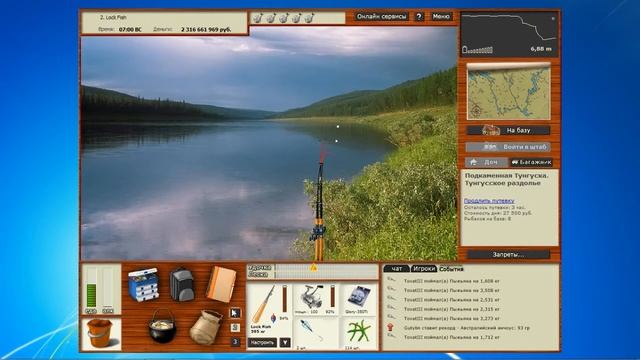The width and height of the screenshot is (640, 360).
Task: Click the depth profile chart
Action: [x=509, y=34]
